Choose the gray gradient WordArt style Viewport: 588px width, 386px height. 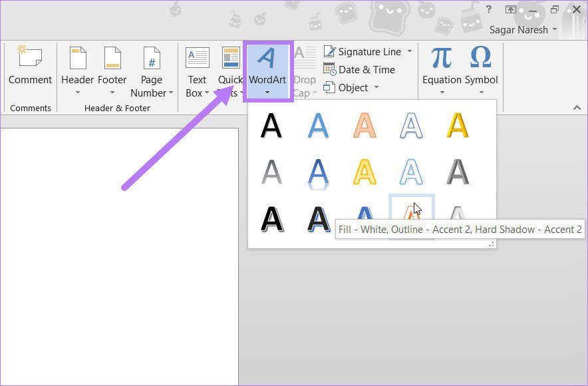pos(271,172)
